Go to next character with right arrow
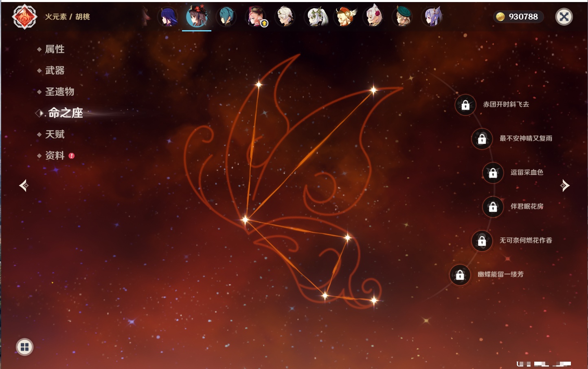The width and height of the screenshot is (588, 369). point(565,186)
